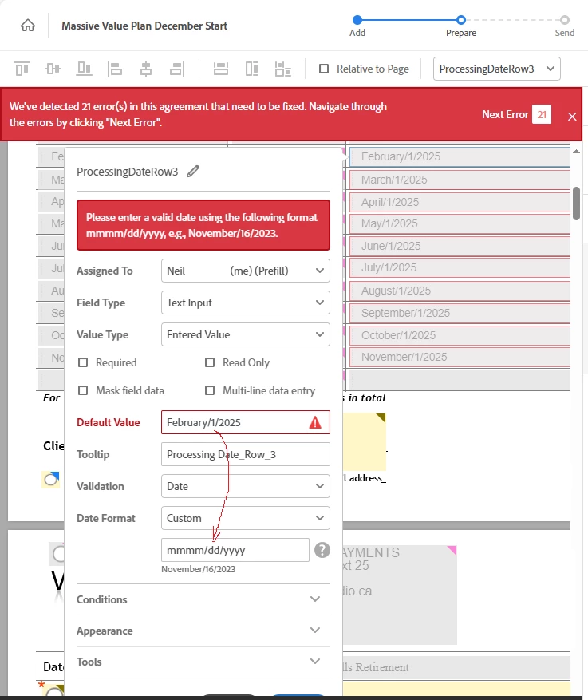Dismiss the red error banner
588x700 pixels.
572,117
